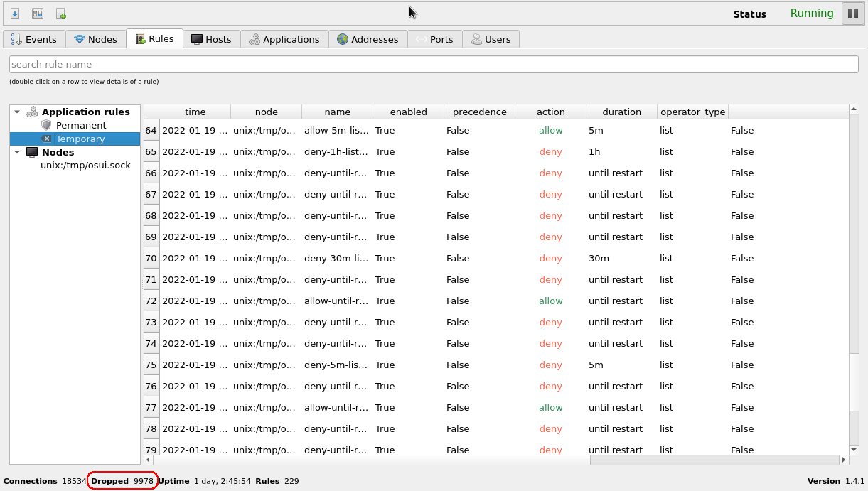Viewport: 868px width, 491px height.
Task: Click the deny-30m-li... rule name
Action: pos(337,259)
